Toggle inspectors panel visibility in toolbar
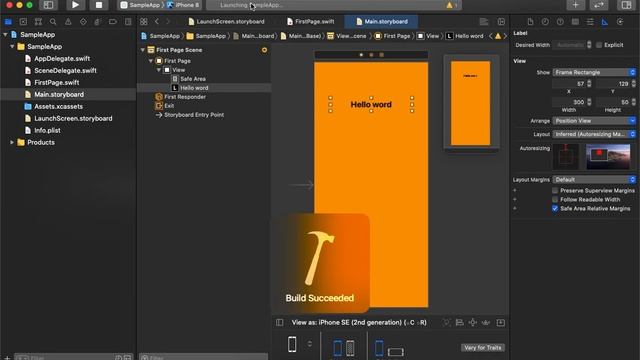 tap(627, 5)
